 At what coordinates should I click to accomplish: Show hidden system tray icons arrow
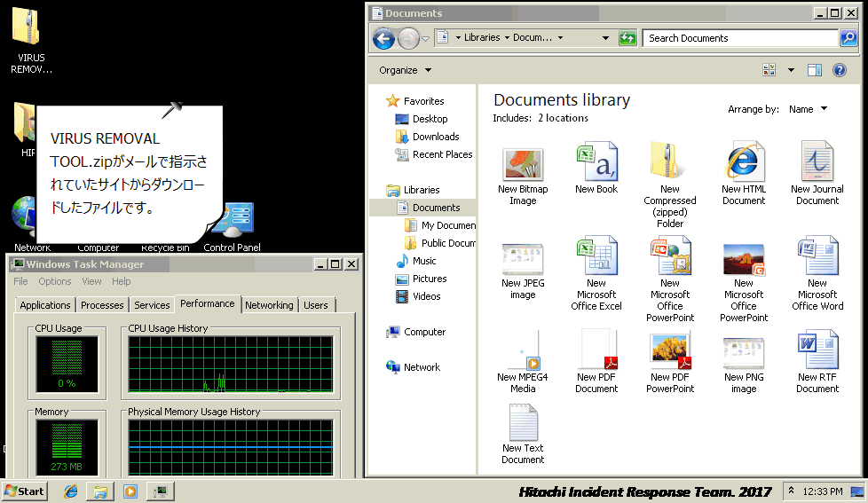(x=791, y=491)
